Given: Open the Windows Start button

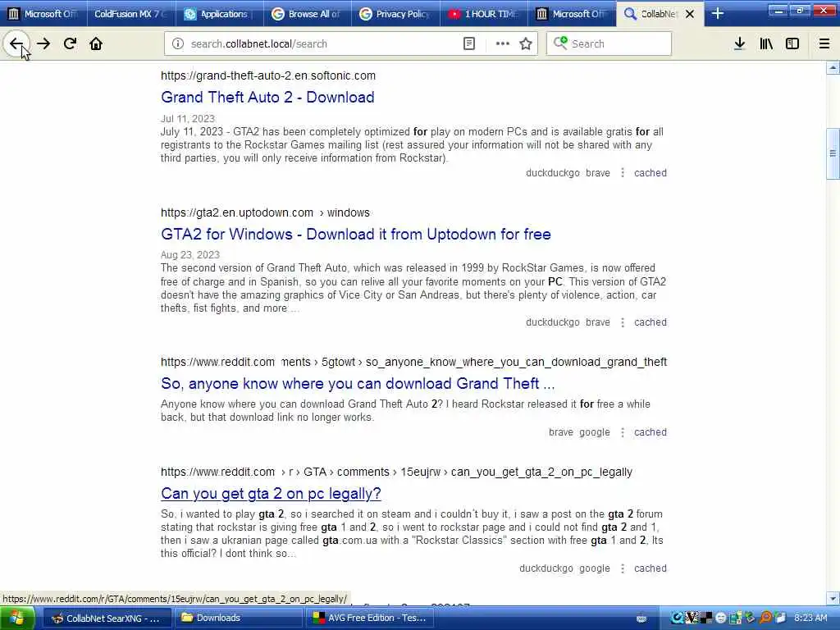Looking at the screenshot, I should tap(16, 619).
